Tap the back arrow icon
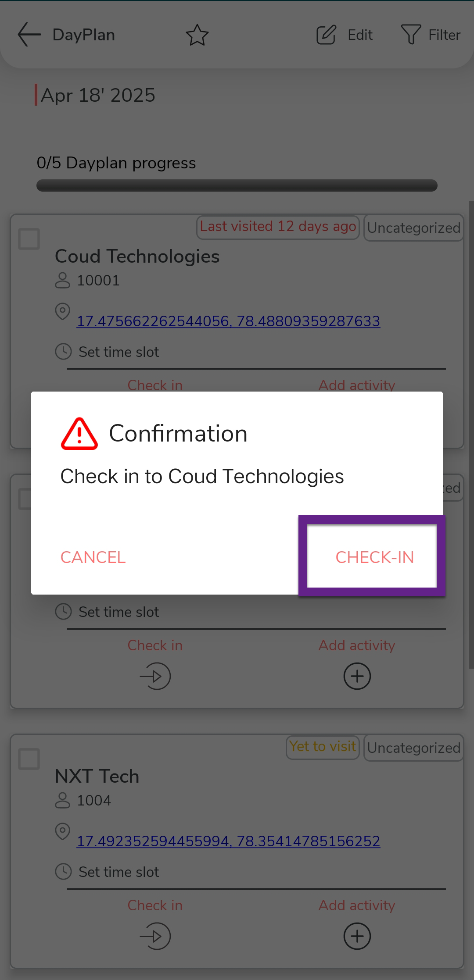This screenshot has height=980, width=474. tap(29, 35)
